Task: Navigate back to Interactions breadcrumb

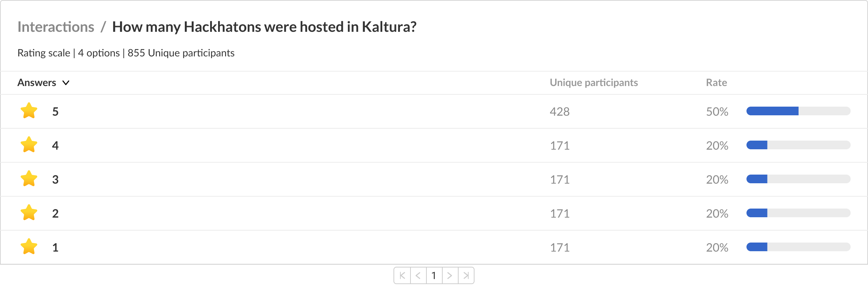Action: pos(56,27)
